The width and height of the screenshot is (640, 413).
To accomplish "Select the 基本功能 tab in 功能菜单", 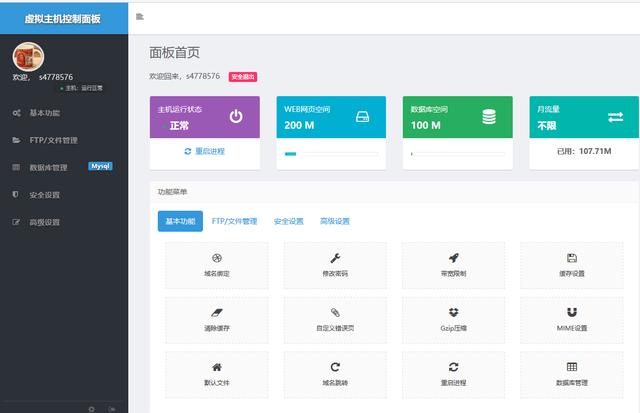I will point(180,221).
